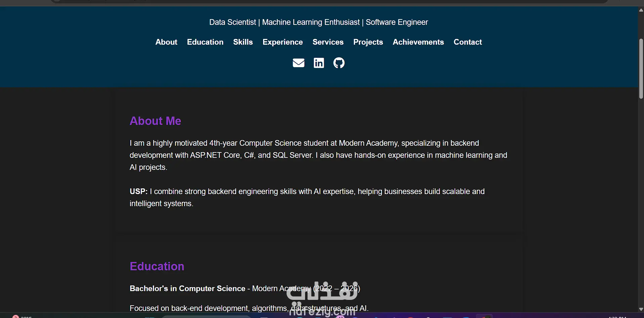Navigate to Projects from the header
This screenshot has width=644, height=318.
[368, 42]
